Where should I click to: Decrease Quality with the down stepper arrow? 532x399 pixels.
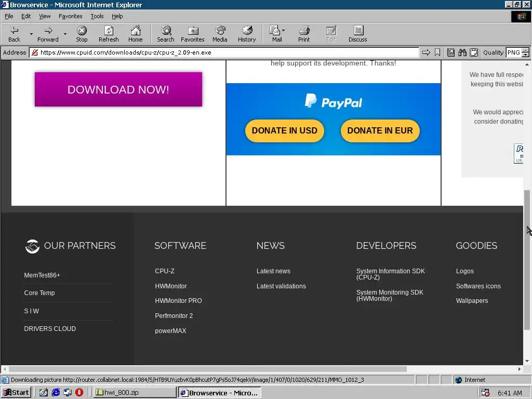tap(526, 55)
